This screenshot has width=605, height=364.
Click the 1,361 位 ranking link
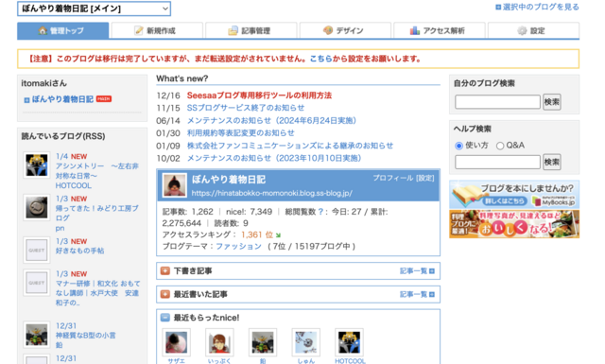point(256,234)
